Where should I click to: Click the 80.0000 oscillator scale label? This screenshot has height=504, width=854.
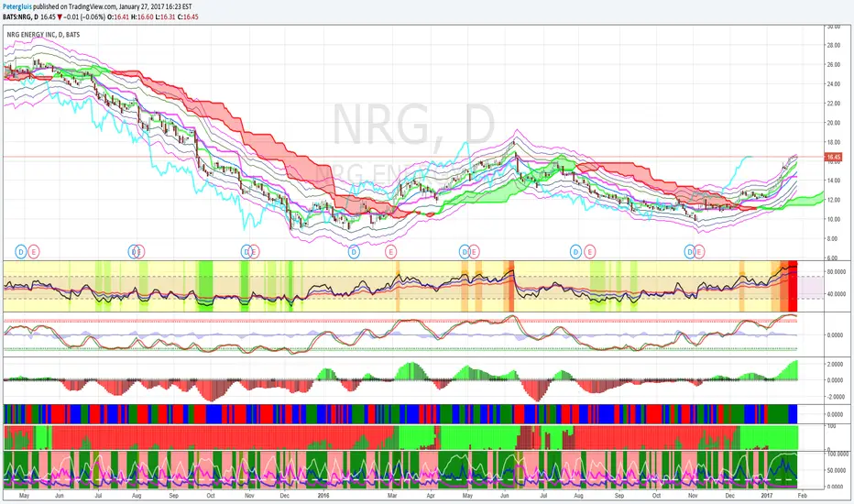pos(836,272)
